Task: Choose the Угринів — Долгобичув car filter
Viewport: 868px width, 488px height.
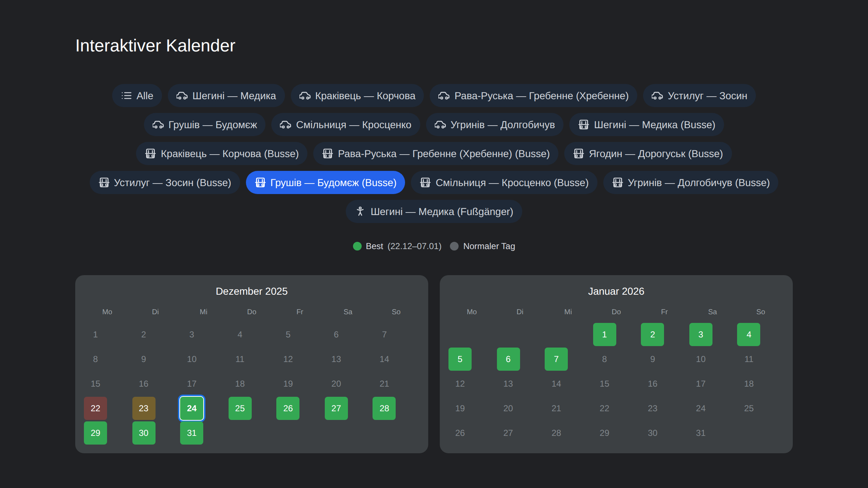Action: pyautogui.click(x=494, y=125)
